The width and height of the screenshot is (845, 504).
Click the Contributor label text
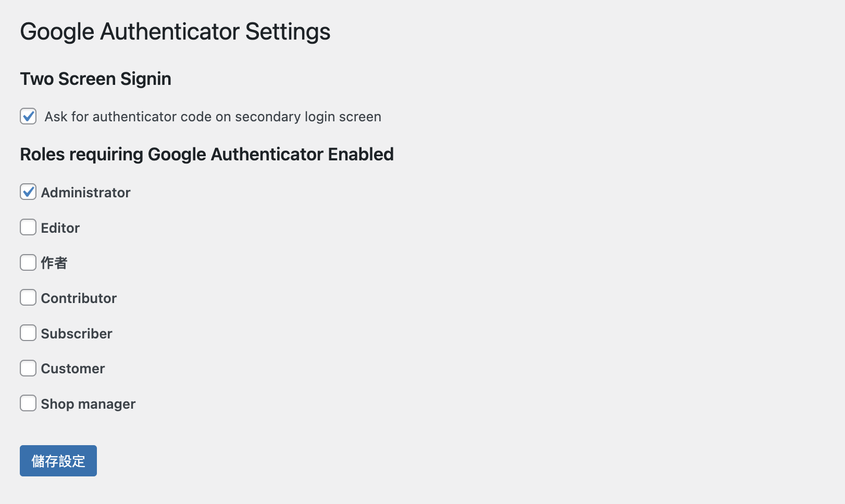[x=78, y=298]
